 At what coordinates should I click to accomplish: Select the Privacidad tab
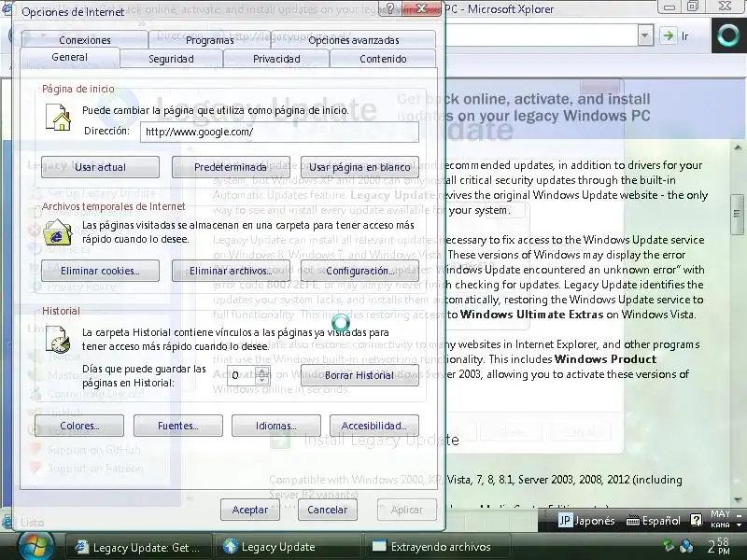coord(276,59)
